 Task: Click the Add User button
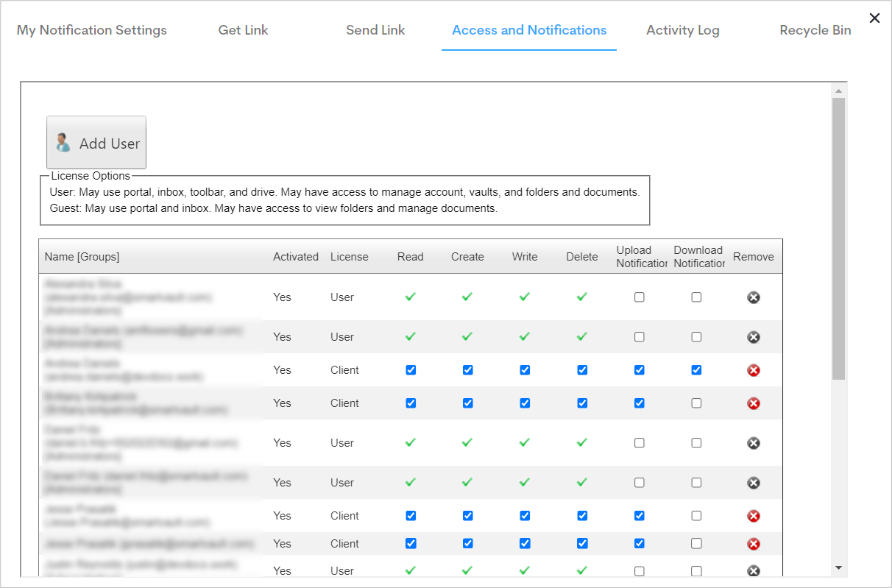tap(96, 141)
